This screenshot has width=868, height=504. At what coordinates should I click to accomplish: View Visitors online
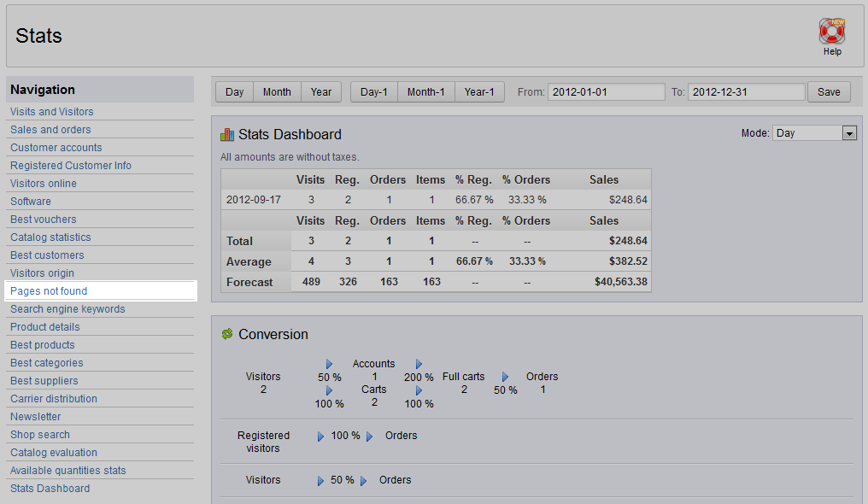[44, 184]
